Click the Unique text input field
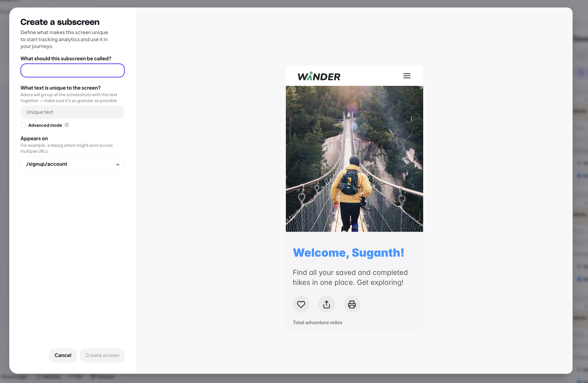Viewport: 588px width, 383px height. [72, 112]
